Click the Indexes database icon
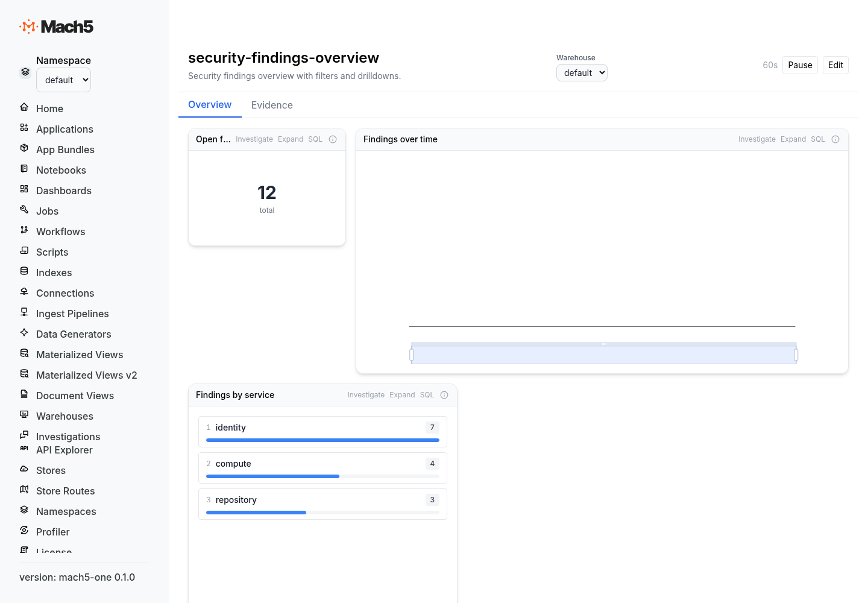This screenshot has height=603, width=868. [x=24, y=271]
